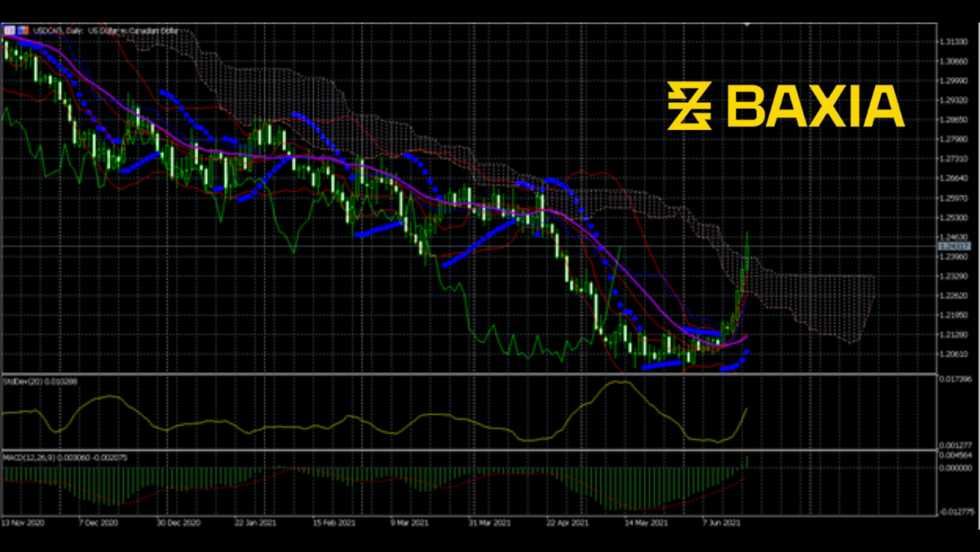
Task: Click the 22 Jan 2021 date label
Action: click(x=255, y=523)
